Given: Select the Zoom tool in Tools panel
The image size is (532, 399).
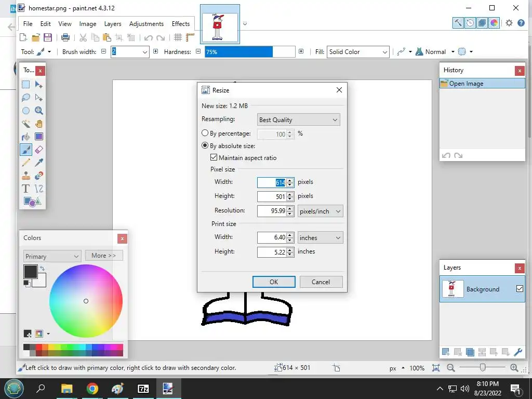Looking at the screenshot, I should [38, 111].
